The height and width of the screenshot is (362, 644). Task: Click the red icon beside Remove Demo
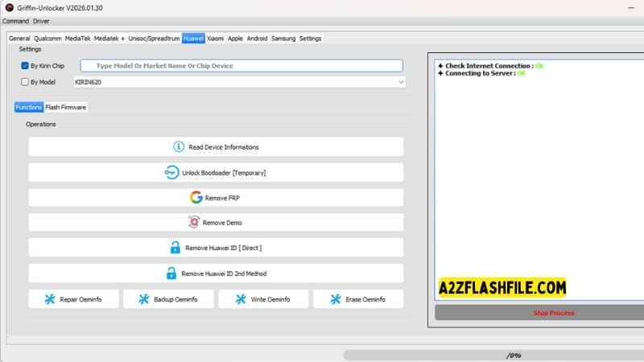click(x=194, y=222)
